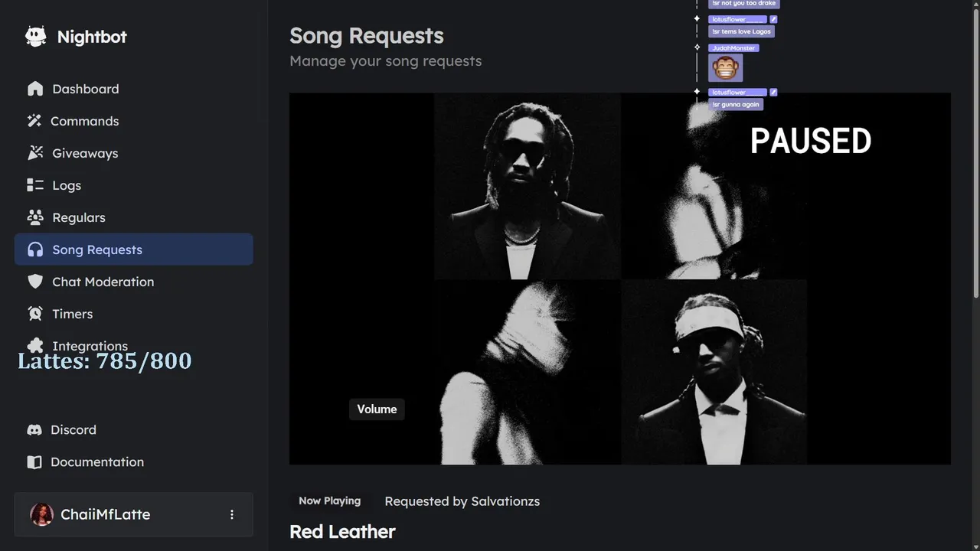Click the paused video player
The image size is (980, 551).
click(x=619, y=279)
